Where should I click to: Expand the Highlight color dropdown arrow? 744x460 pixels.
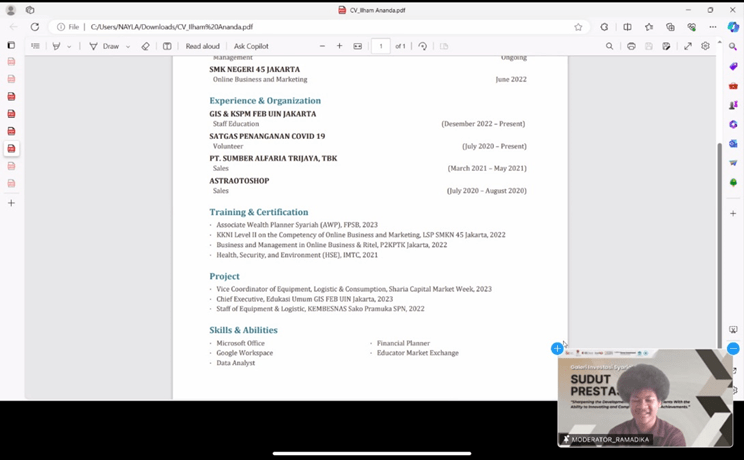(69, 46)
